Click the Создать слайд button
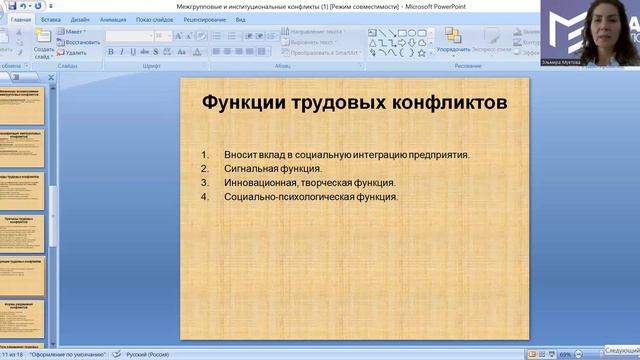Screen dimensions: 640x360 tap(43, 44)
